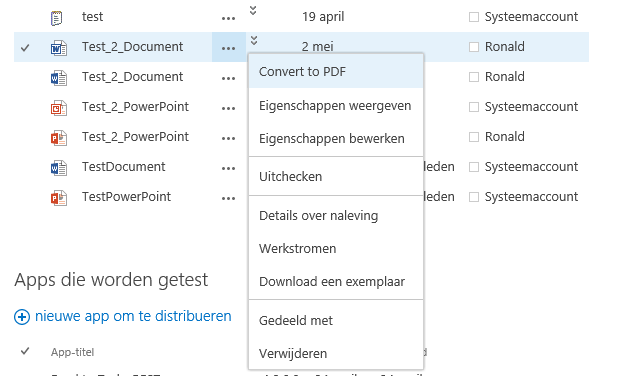The width and height of the screenshot is (620, 376).
Task: Click PowerPoint icon of Test_2_PowerPoint by Ronald
Action: coord(59,138)
